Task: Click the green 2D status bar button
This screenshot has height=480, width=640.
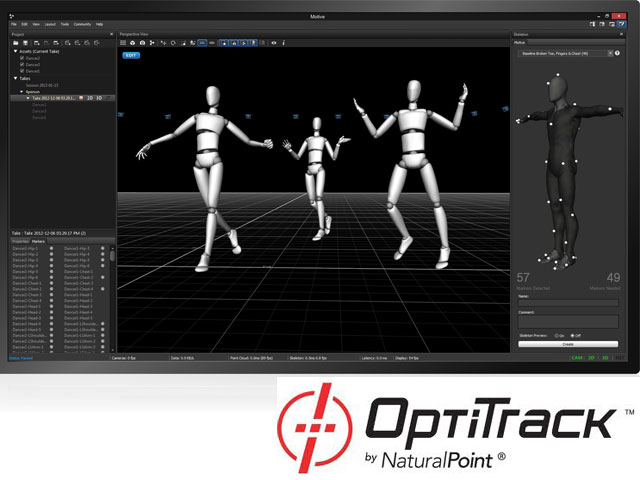Action: click(x=591, y=358)
